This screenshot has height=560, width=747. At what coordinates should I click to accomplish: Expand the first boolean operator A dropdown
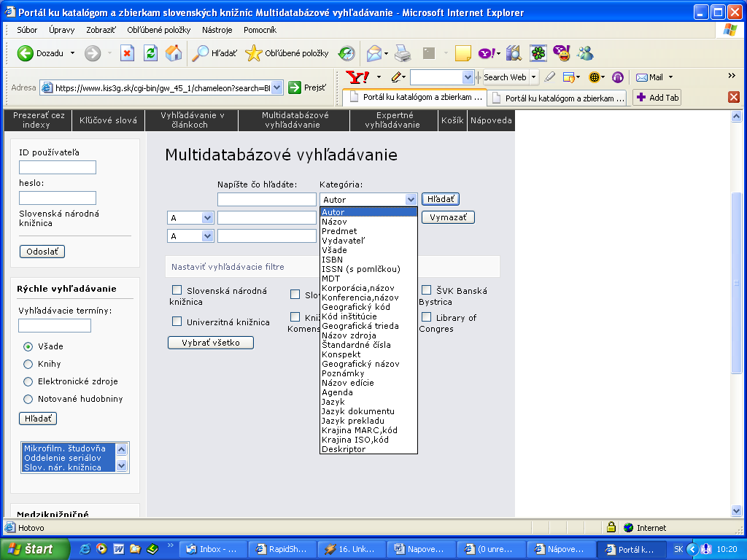point(206,217)
